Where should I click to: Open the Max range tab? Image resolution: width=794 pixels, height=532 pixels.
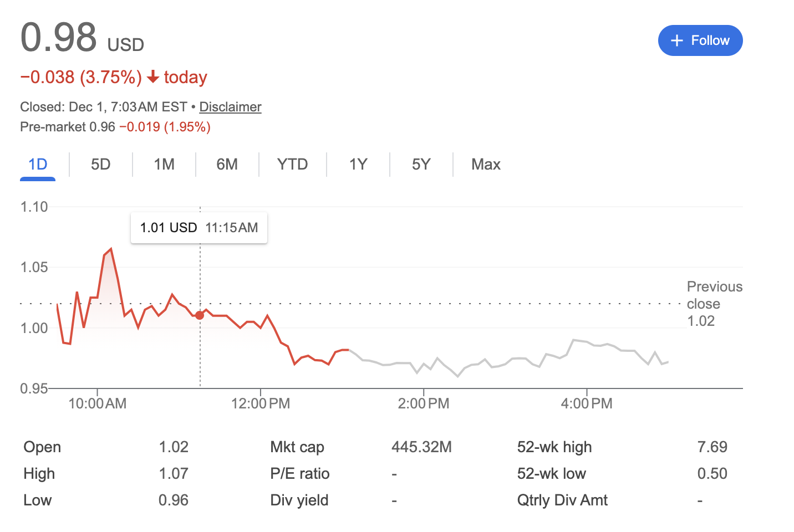[486, 165]
